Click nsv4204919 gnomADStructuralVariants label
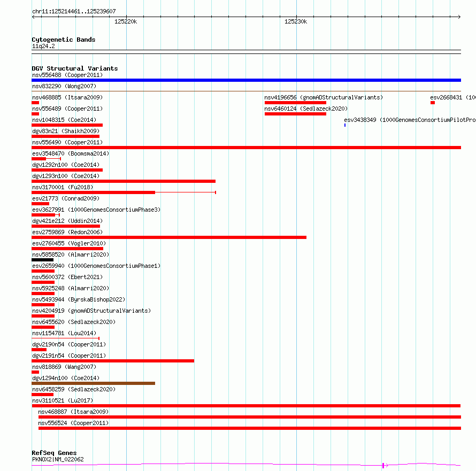 pyautogui.click(x=91, y=311)
